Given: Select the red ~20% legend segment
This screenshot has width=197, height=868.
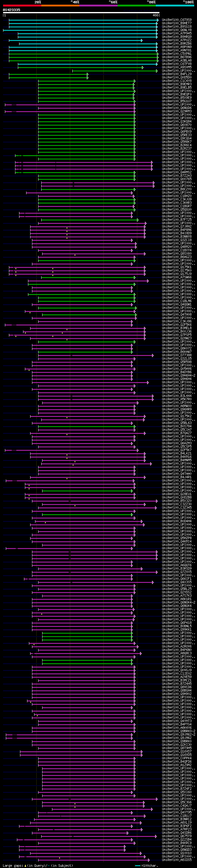Looking at the screenshot, I should coord(22,6).
